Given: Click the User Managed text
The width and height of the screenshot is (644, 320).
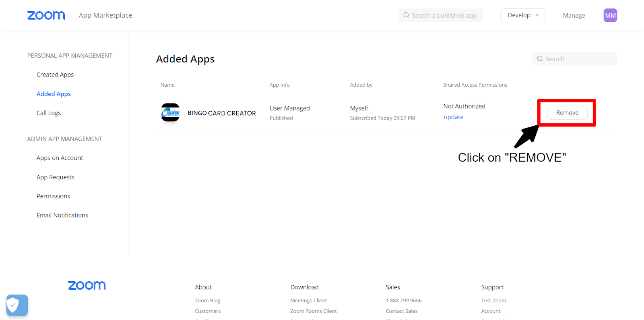Looking at the screenshot, I should (x=290, y=108).
